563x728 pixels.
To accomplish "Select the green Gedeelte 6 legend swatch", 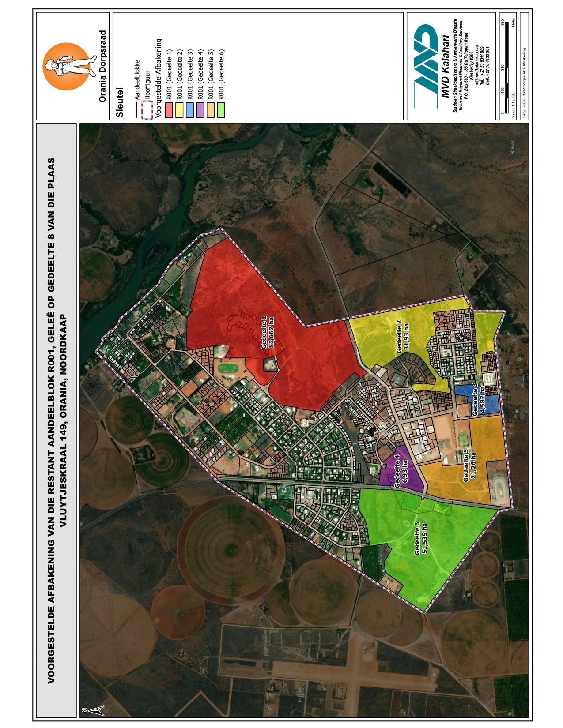I will click(x=221, y=110).
